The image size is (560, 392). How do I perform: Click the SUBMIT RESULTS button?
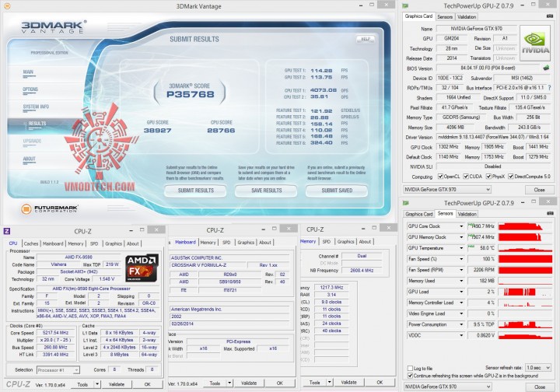coord(195,191)
